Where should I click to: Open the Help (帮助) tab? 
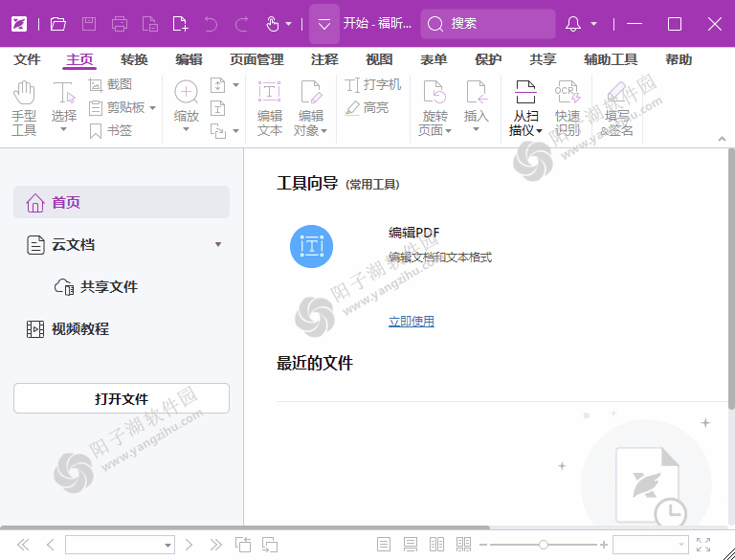tap(679, 59)
